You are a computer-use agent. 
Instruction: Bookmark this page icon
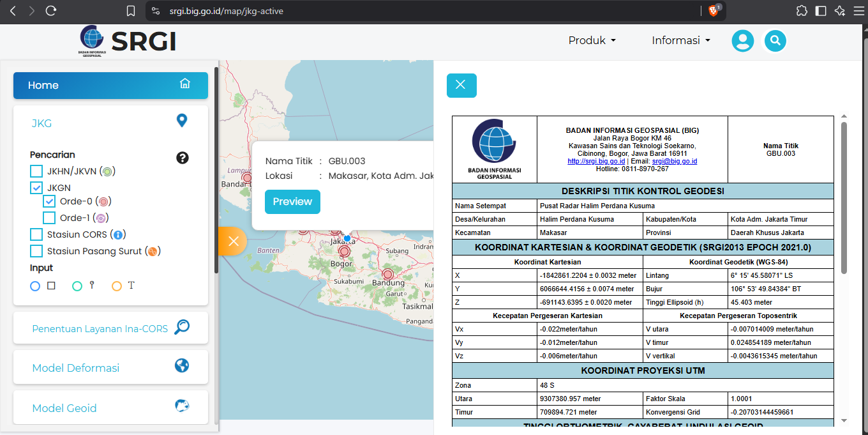point(131,11)
